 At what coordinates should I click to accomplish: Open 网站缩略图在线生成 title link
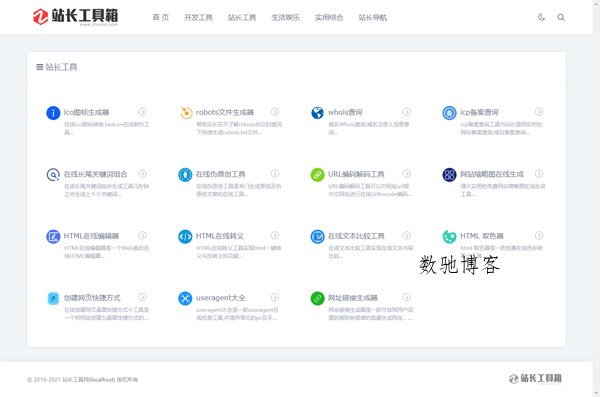pyautogui.click(x=492, y=174)
